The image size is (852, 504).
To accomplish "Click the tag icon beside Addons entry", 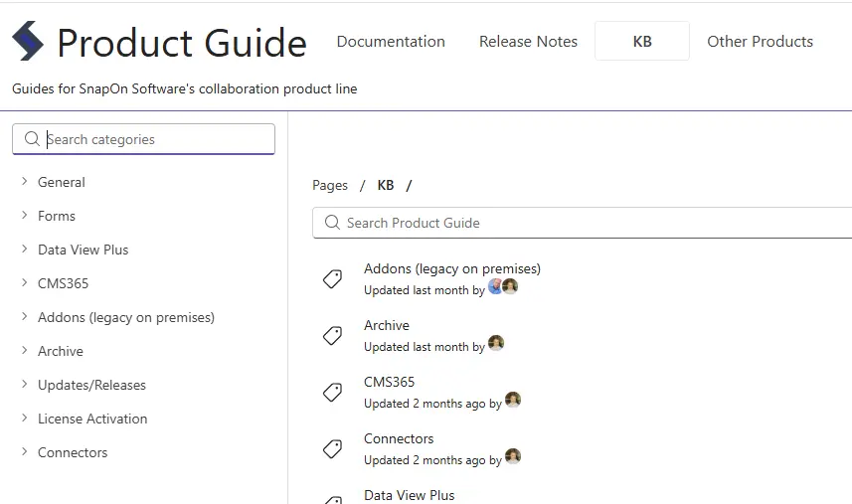I will [333, 279].
